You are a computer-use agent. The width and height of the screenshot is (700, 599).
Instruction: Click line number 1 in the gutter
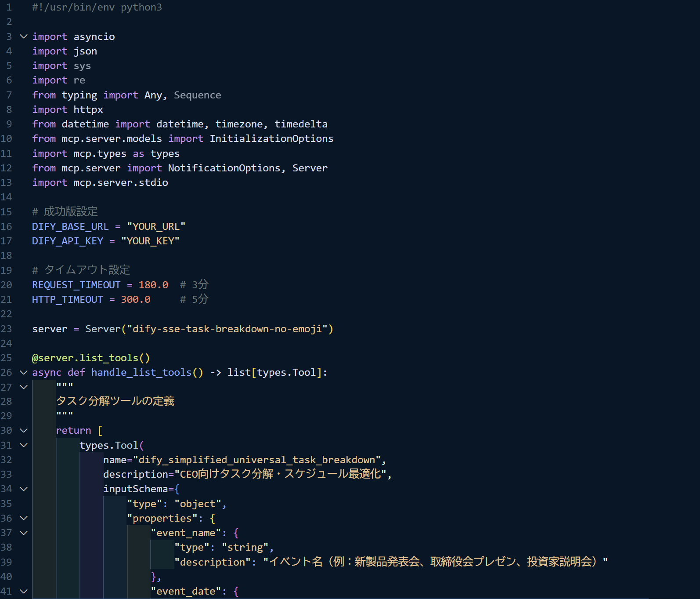[x=9, y=7]
